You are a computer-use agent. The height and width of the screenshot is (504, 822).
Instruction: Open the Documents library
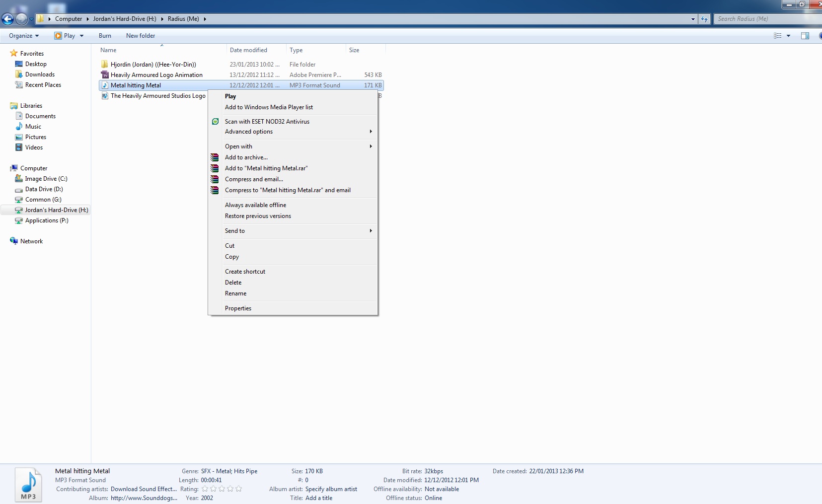pos(40,116)
